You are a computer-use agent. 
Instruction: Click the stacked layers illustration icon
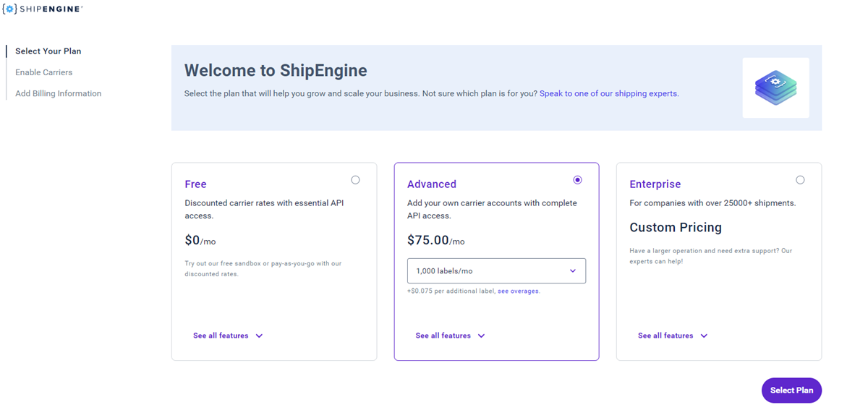pos(775,87)
